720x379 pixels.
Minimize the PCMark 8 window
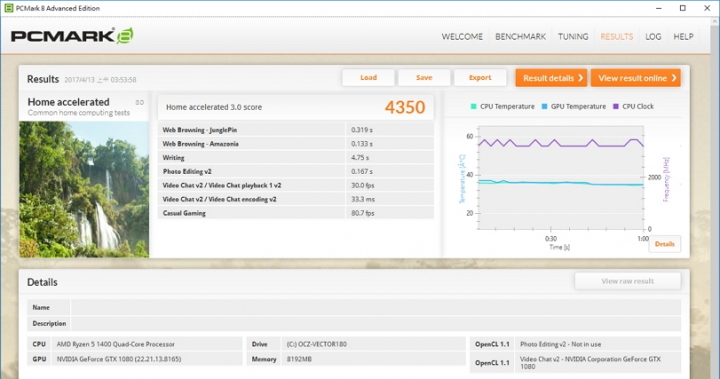(x=658, y=8)
